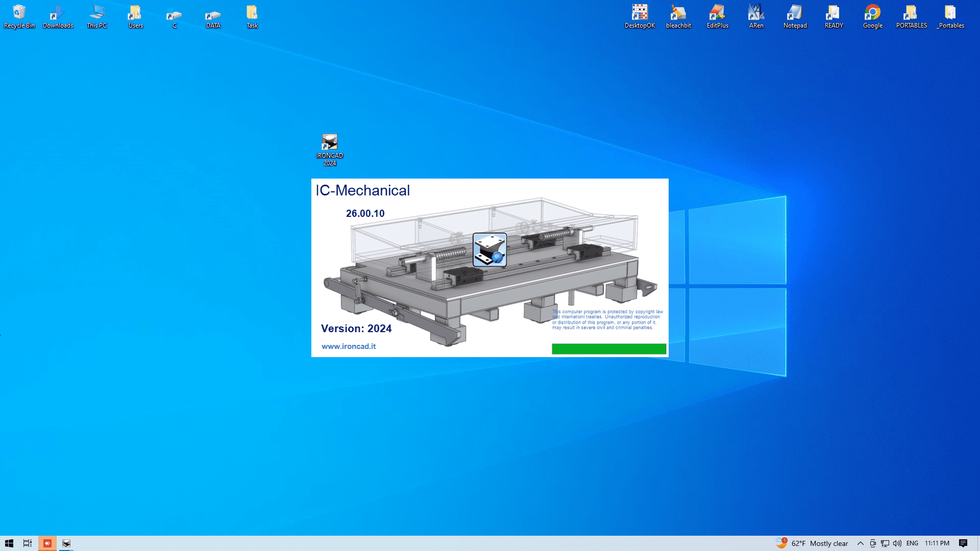Open the network tray icon
The image size is (980, 551).
click(x=885, y=543)
